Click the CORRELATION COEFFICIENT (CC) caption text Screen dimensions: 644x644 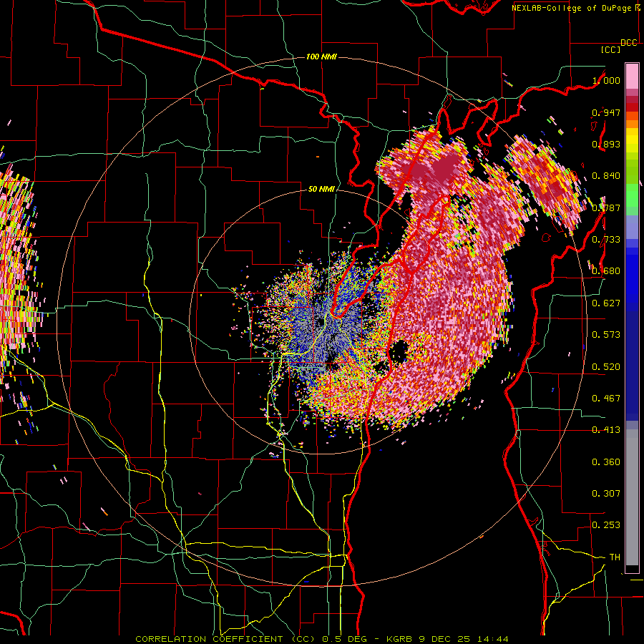point(225,639)
